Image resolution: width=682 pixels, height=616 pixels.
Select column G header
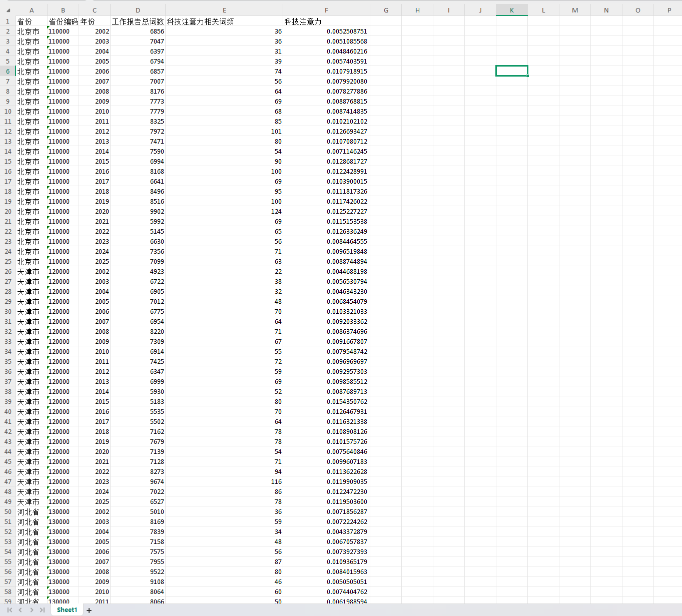coord(386,11)
